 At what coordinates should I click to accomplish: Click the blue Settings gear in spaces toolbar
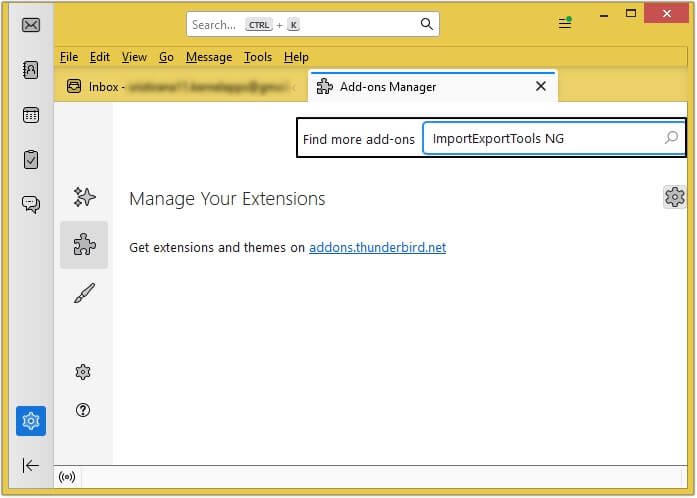pyautogui.click(x=31, y=421)
